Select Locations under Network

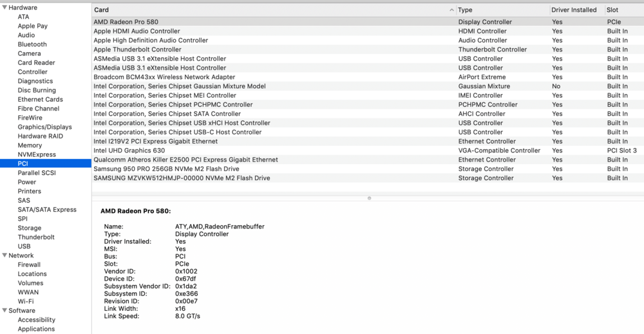click(32, 274)
